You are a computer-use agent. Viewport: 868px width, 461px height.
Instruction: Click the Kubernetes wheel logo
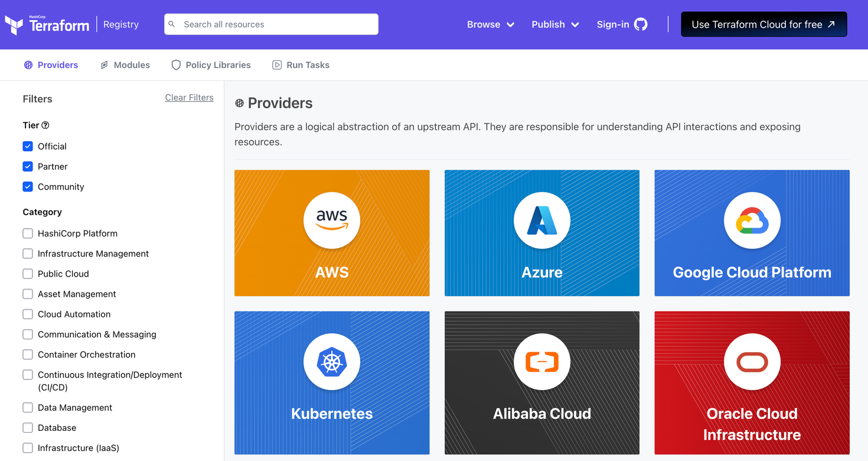pyautogui.click(x=332, y=362)
